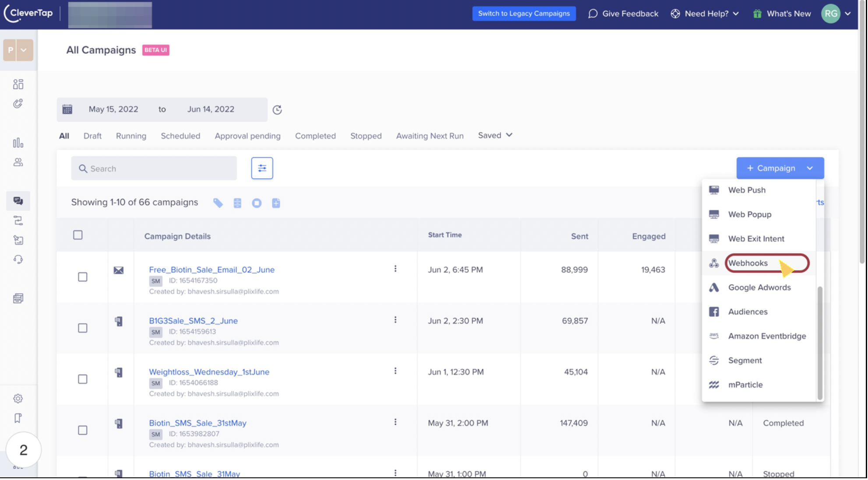Tick the select-all checkbox in table header
The image size is (868, 480).
pyautogui.click(x=78, y=235)
